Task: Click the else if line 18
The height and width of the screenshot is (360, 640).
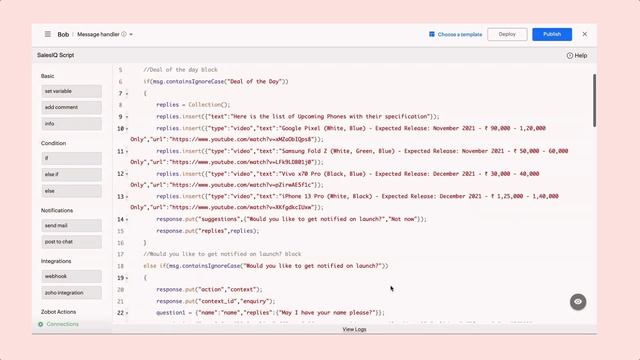Action: (x=266, y=266)
